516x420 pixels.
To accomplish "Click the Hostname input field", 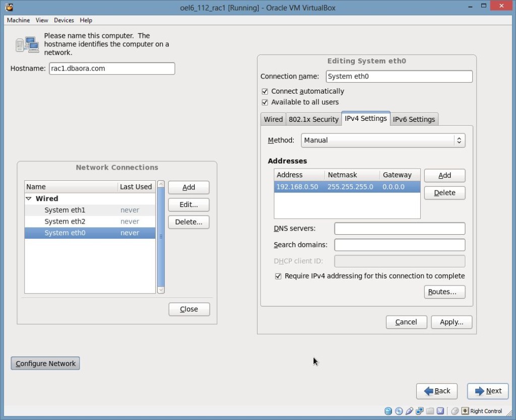I will [x=112, y=68].
